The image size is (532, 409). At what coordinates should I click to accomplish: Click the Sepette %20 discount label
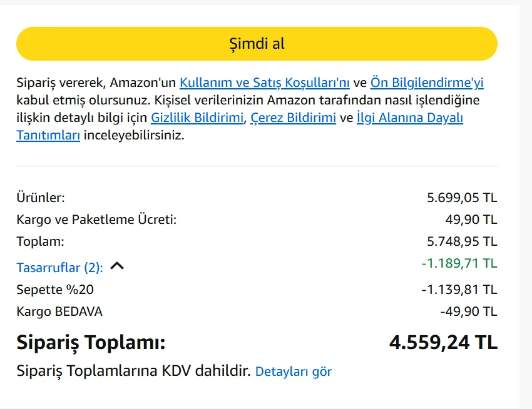[x=55, y=290]
